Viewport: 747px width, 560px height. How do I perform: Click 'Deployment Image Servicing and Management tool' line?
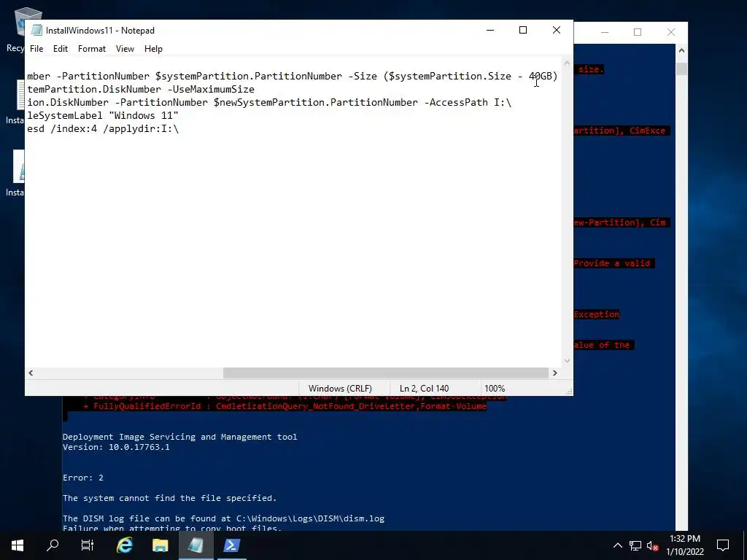(179, 437)
